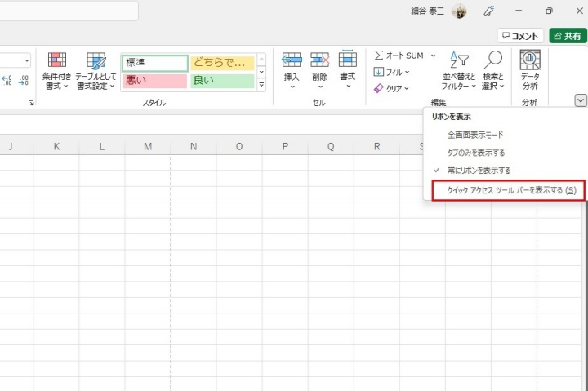588x391 pixels.
Task: Click the Delete cells (削除) icon
Action: coord(320,60)
